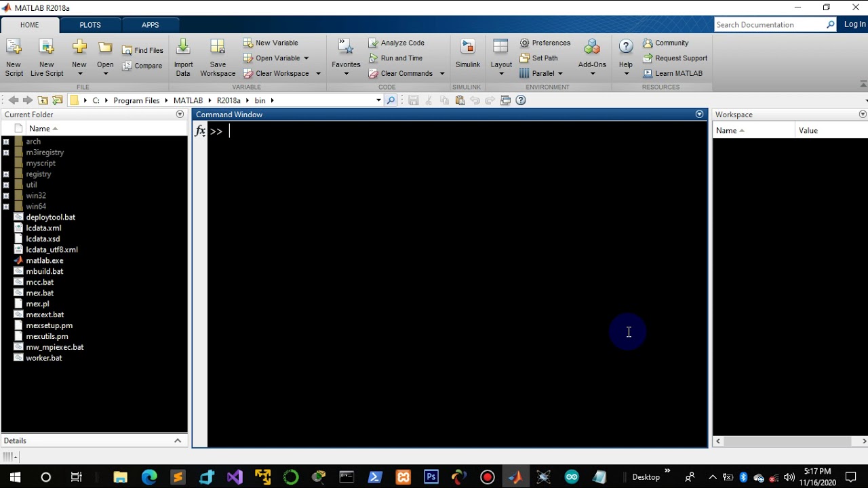This screenshot has height=488, width=868.
Task: Click the Help question mark icon
Action: tap(626, 46)
